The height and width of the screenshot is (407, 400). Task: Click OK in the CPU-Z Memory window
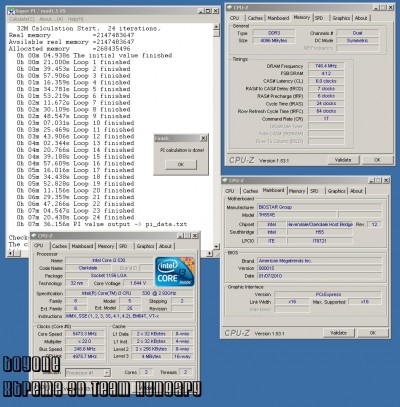[377, 160]
